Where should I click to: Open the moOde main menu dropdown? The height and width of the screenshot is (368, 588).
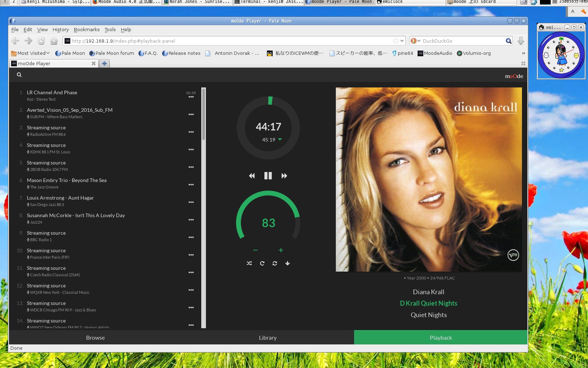[514, 76]
